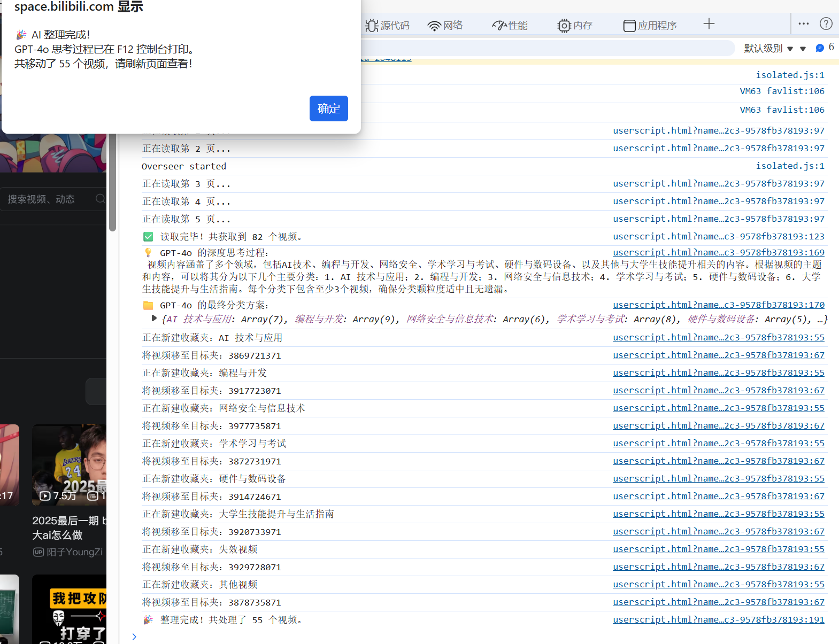Open the 性能 (Performance) panel
This screenshot has width=839, height=644.
click(510, 25)
